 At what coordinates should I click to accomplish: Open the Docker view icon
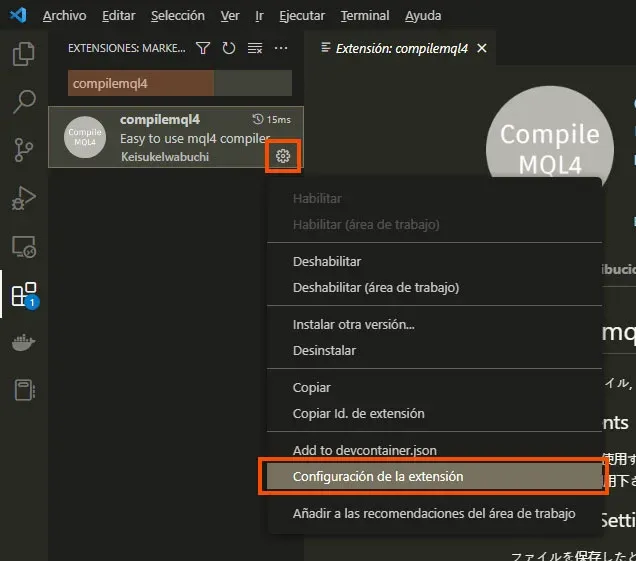coord(24,343)
